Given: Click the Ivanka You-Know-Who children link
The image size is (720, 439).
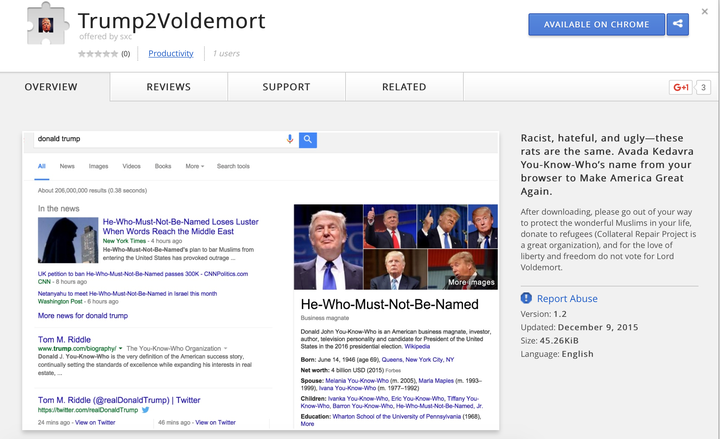Looking at the screenshot, I should (358, 399).
